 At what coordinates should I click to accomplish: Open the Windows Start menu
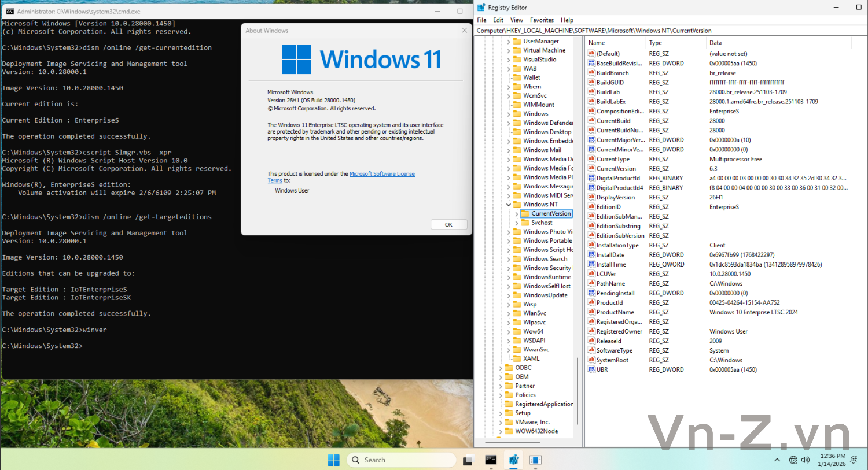click(x=334, y=460)
